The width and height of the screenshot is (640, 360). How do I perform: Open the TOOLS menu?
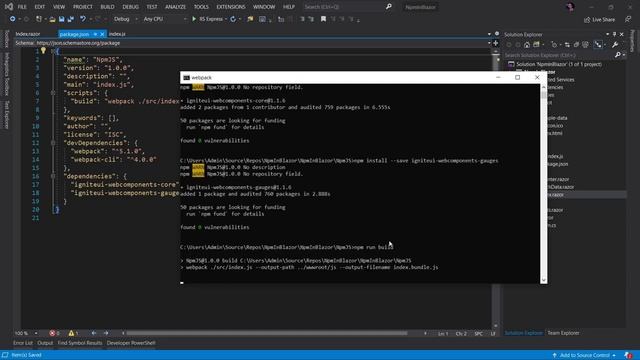(x=201, y=7)
